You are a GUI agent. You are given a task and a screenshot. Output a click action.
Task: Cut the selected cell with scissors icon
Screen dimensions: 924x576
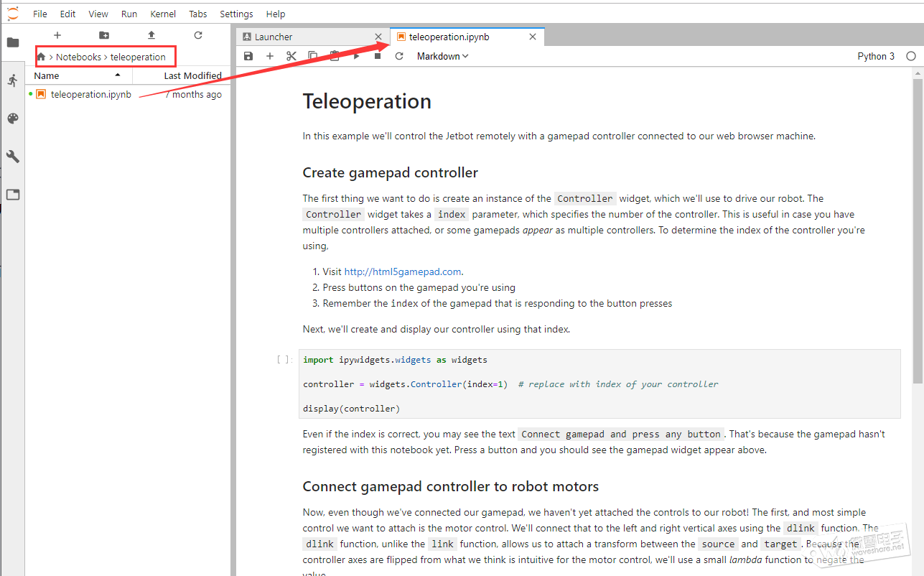(x=291, y=56)
